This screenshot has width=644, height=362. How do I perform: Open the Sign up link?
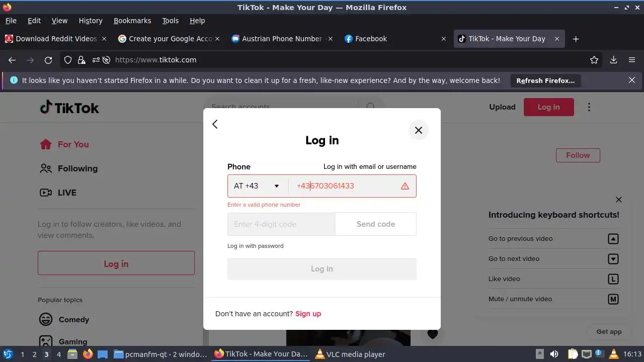tap(308, 314)
